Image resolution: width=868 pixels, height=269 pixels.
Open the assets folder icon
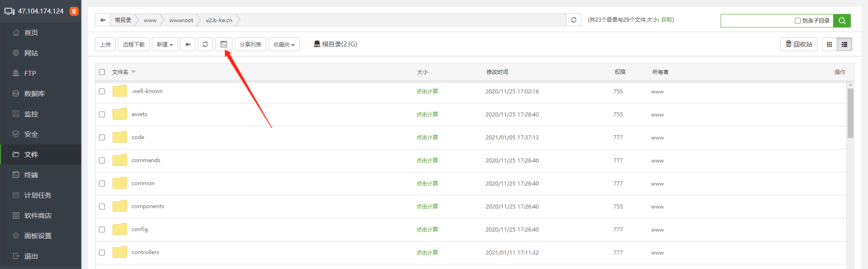(120, 114)
